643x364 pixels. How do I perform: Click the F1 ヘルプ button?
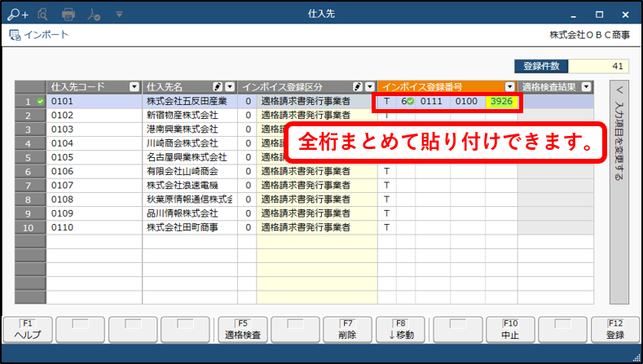click(x=28, y=330)
